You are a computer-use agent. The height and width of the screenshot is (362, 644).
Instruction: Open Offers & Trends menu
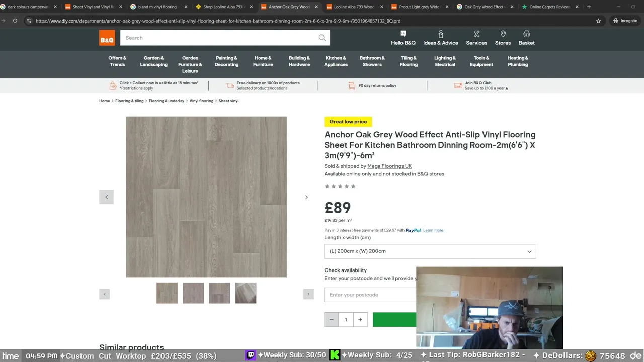[x=117, y=61]
